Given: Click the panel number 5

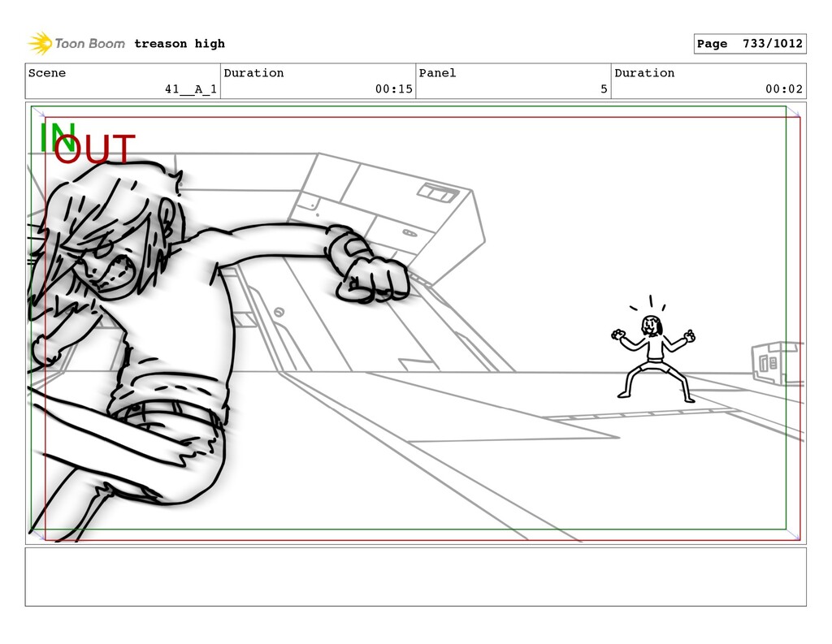Looking at the screenshot, I should (x=604, y=89).
